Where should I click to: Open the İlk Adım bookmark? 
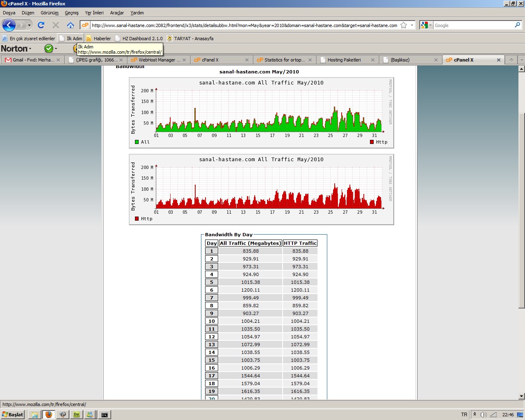[71, 39]
